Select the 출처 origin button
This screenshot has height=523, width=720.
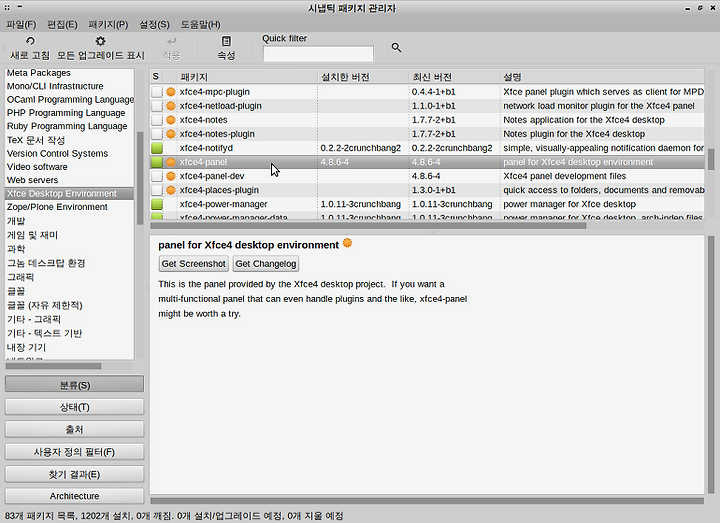point(74,429)
